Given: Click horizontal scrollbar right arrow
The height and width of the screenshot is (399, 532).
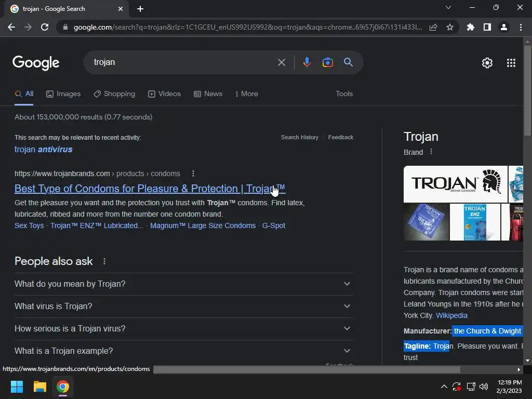Looking at the screenshot, I should click(519, 369).
